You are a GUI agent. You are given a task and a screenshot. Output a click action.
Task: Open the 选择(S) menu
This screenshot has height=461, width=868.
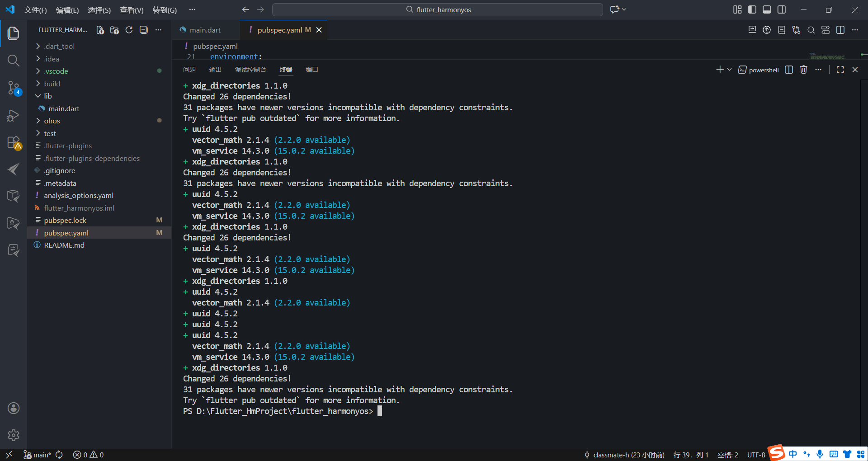pos(99,10)
